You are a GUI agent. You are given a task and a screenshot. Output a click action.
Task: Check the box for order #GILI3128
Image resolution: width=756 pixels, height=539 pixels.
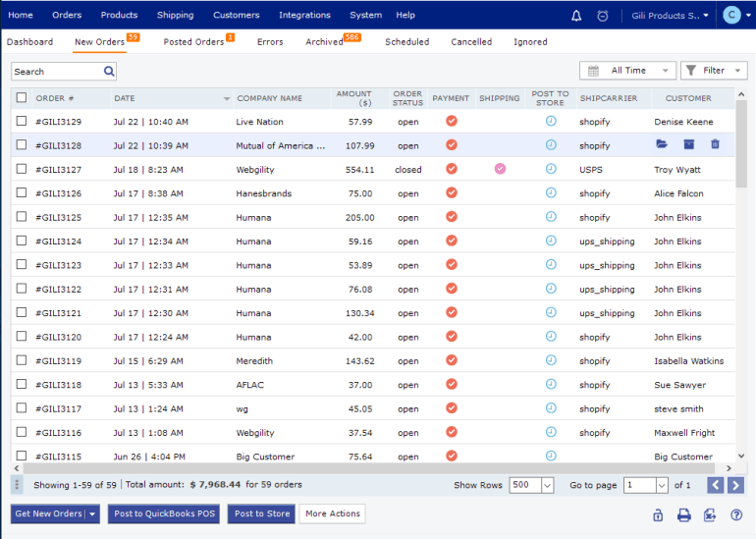[x=22, y=144]
